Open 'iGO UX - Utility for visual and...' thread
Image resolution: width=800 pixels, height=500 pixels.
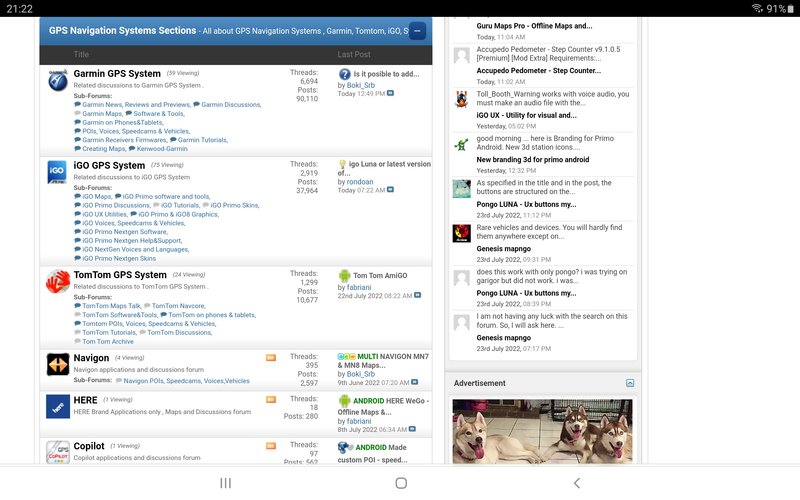tap(526, 115)
